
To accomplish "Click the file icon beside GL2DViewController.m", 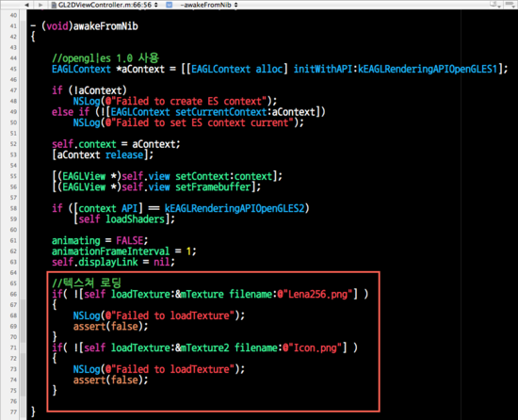I will [x=54, y=5].
